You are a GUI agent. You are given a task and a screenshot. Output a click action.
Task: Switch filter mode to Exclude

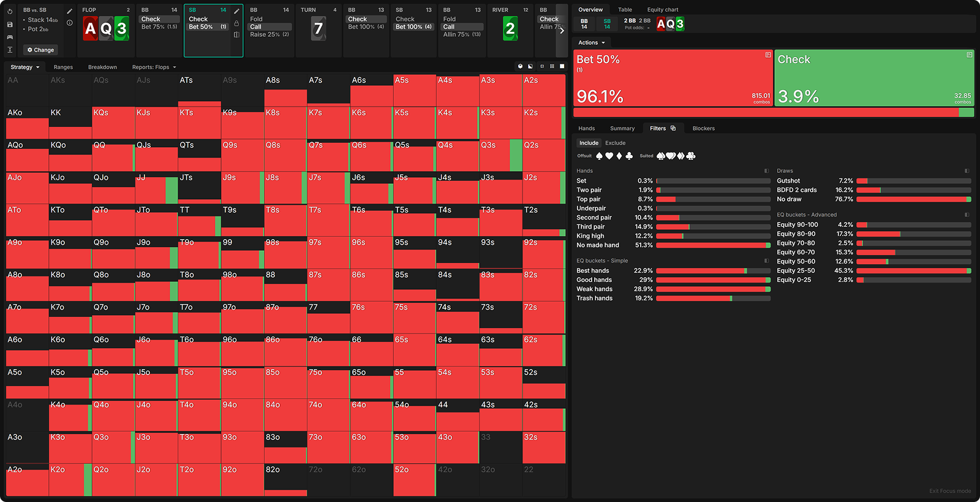pos(615,143)
